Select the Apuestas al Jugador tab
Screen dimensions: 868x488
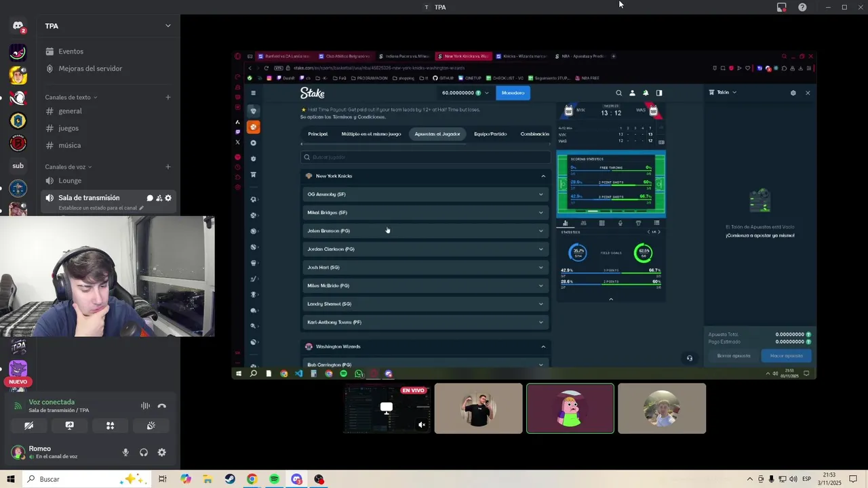click(437, 134)
